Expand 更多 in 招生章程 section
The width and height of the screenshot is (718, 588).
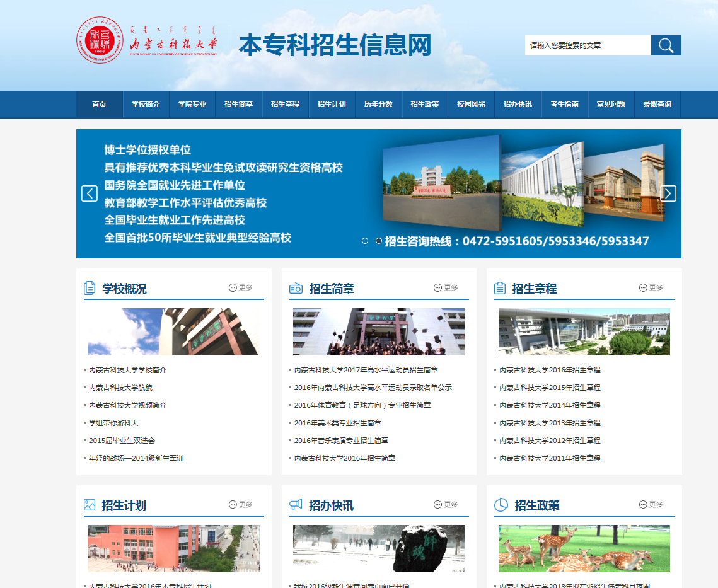tap(651, 288)
